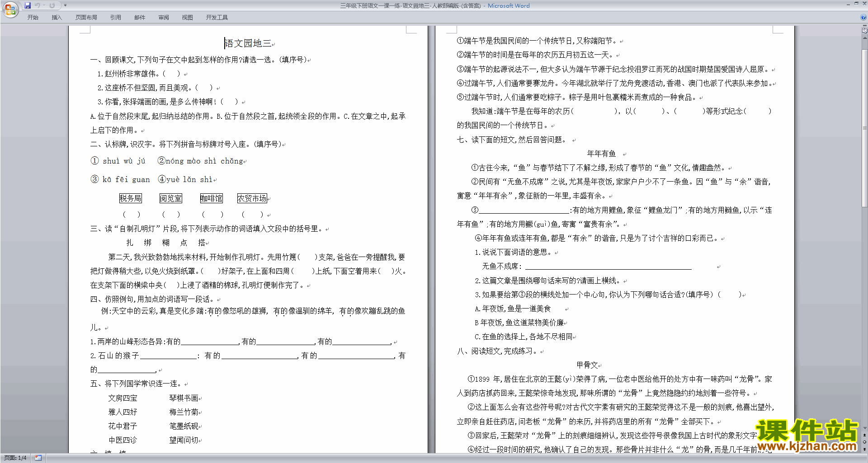Image resolution: width=868 pixels, height=463 pixels.
Task: Click the phrase 文房四宝
Action: [x=123, y=398]
